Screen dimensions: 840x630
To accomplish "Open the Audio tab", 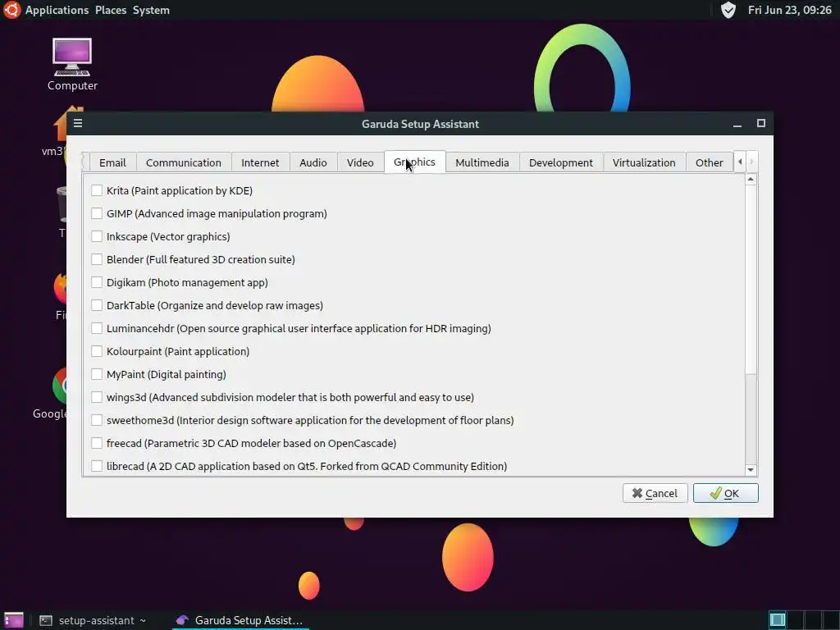I will [x=313, y=162].
